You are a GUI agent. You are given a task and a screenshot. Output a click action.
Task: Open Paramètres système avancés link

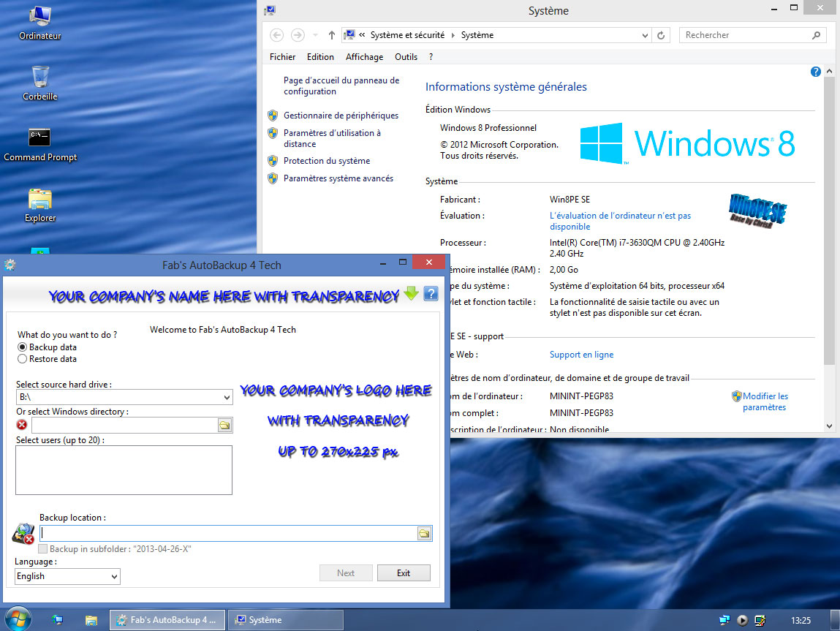(x=338, y=178)
